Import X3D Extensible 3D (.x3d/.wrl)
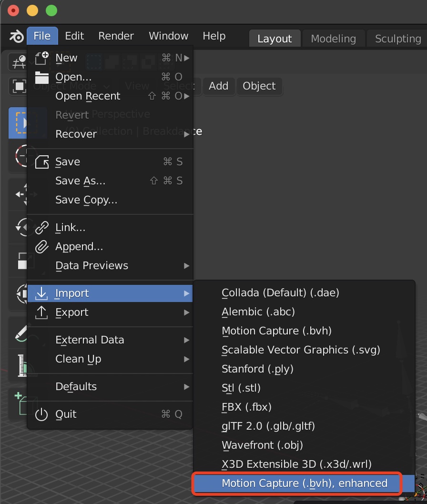Image resolution: width=427 pixels, height=504 pixels. 304,464
